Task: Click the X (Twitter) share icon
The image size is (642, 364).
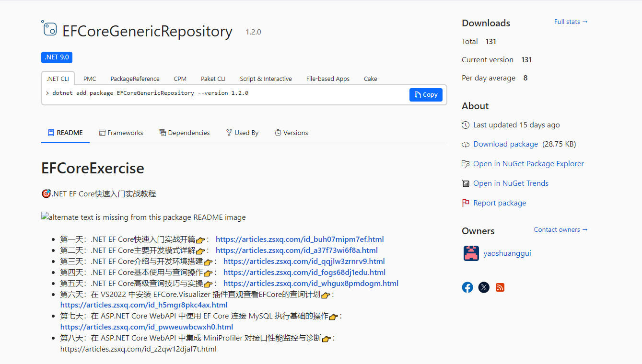Action: 484,287
